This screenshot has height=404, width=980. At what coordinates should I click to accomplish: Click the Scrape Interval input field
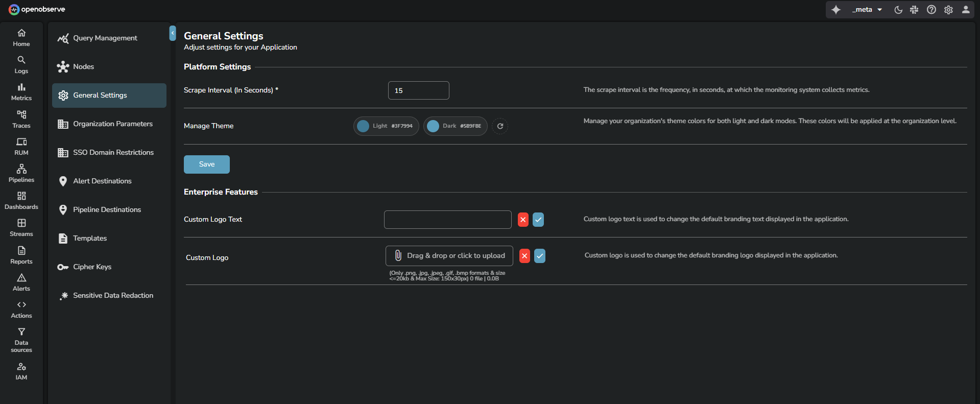pos(418,90)
